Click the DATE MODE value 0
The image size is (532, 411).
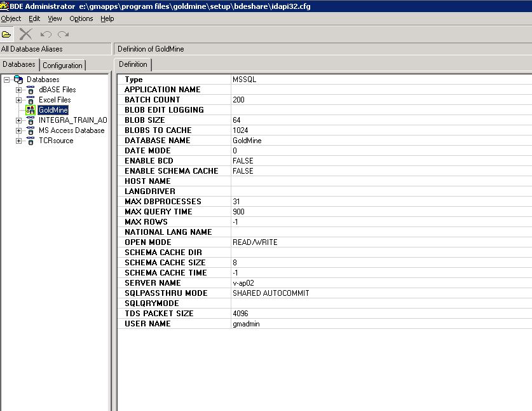[235, 151]
